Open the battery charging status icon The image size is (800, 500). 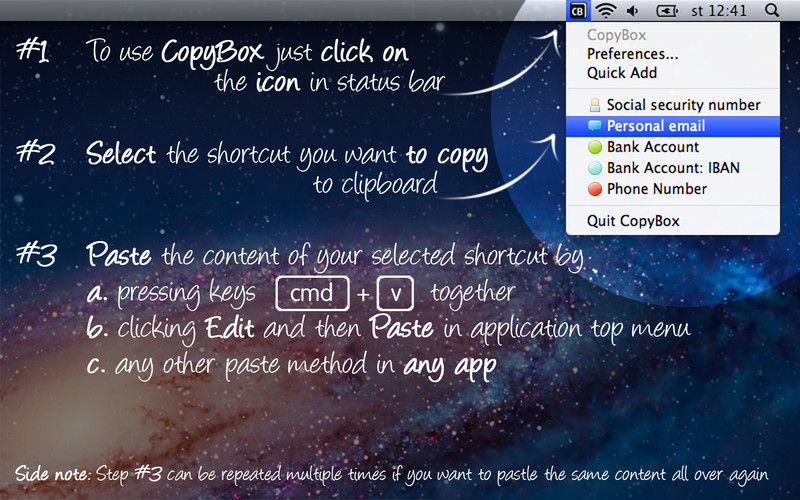click(667, 11)
